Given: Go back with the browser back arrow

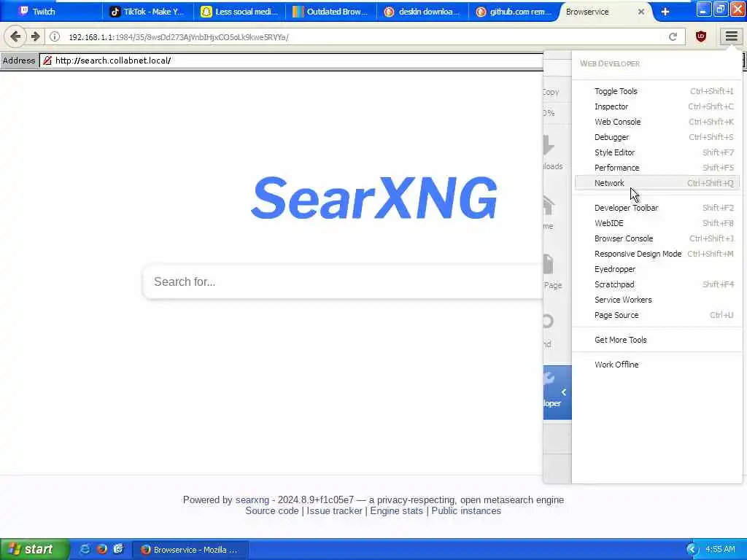Looking at the screenshot, I should [x=15, y=36].
